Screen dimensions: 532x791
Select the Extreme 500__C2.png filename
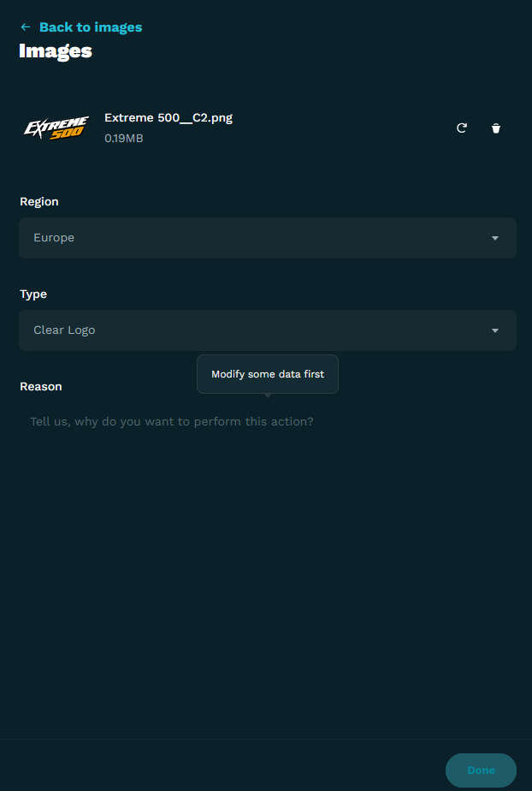coord(168,118)
